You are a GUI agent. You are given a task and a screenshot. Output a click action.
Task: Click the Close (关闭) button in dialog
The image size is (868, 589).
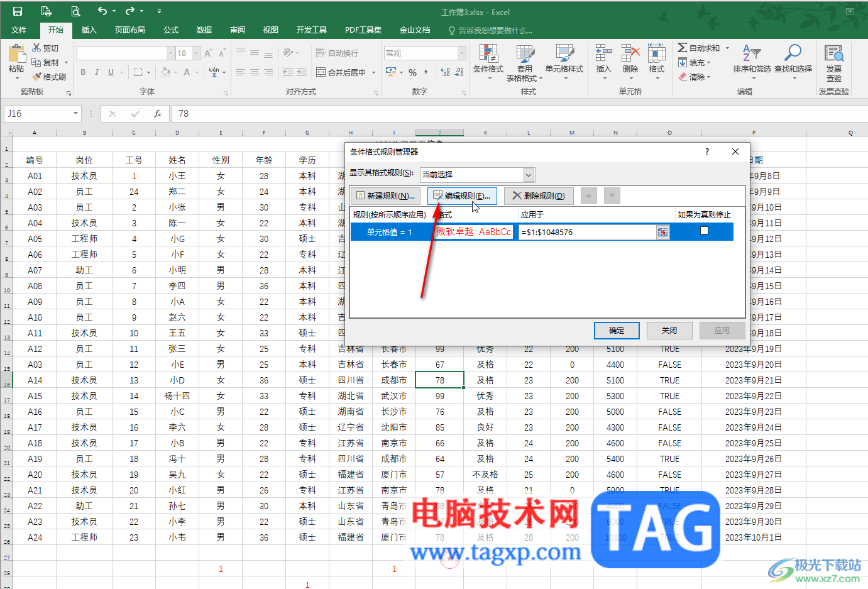pos(669,331)
